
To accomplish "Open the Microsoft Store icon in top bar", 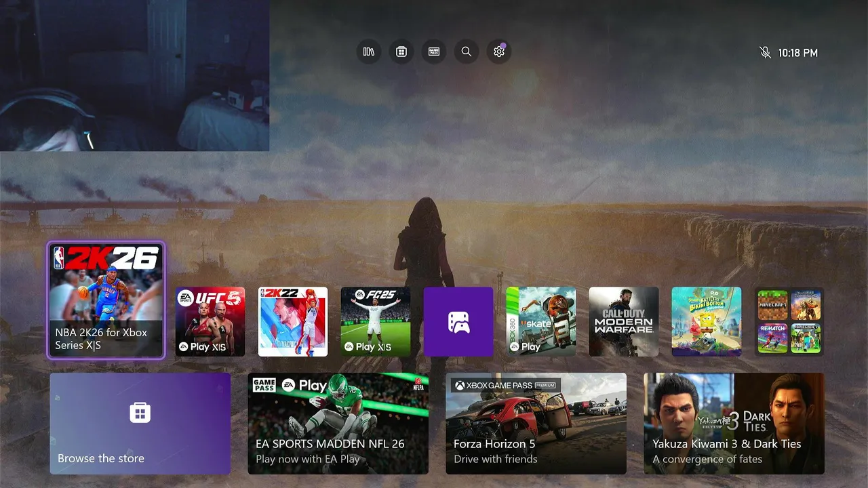I will (401, 52).
